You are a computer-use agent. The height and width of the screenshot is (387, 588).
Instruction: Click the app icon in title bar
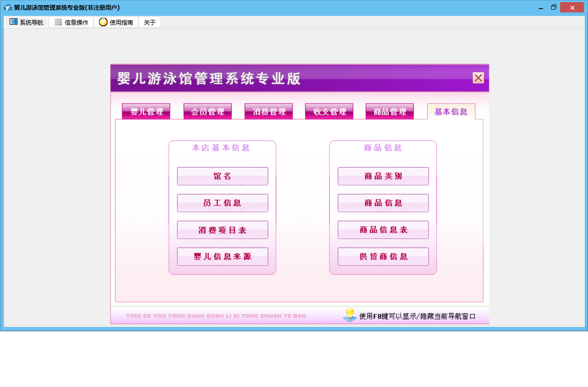coord(7,8)
